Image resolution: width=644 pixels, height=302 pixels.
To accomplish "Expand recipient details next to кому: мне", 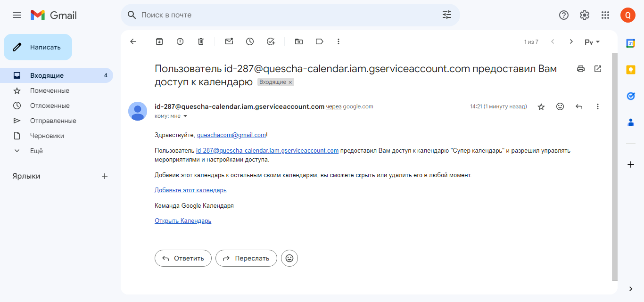I will coord(185,116).
